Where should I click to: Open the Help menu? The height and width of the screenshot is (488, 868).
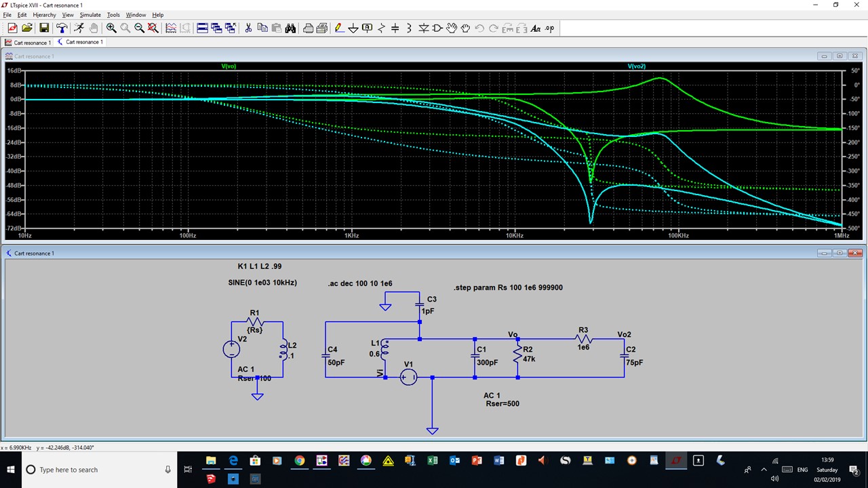coord(157,14)
